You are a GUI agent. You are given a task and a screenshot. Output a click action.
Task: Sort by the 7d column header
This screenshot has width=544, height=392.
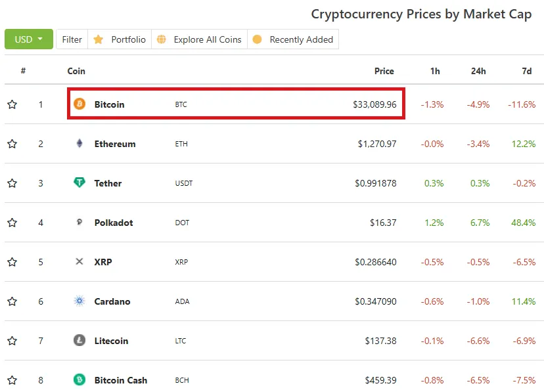(527, 71)
